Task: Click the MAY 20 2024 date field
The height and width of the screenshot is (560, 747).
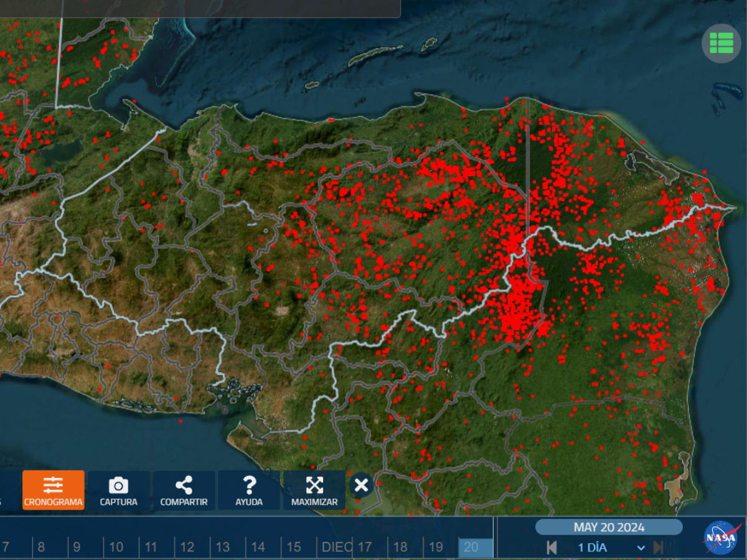Action: (x=609, y=528)
